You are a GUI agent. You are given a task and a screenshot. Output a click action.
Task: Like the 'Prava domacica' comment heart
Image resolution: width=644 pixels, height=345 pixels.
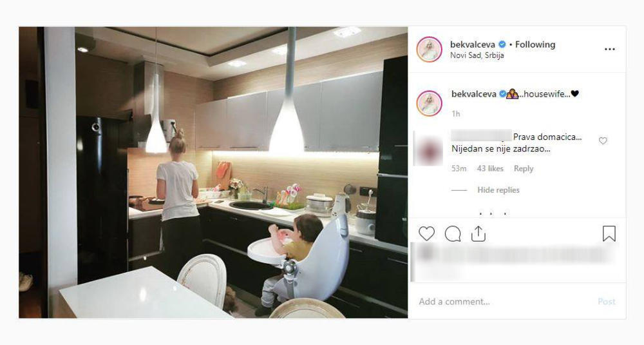[603, 141]
